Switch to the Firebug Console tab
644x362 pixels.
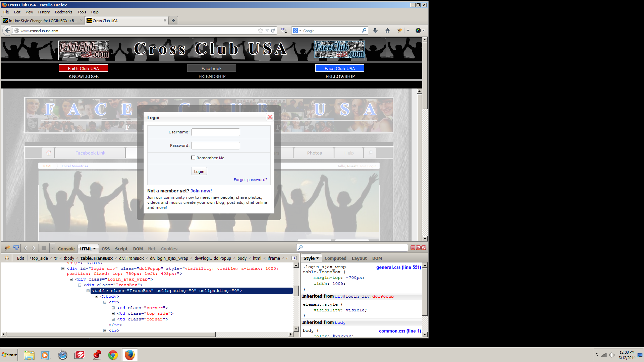pyautogui.click(x=66, y=249)
